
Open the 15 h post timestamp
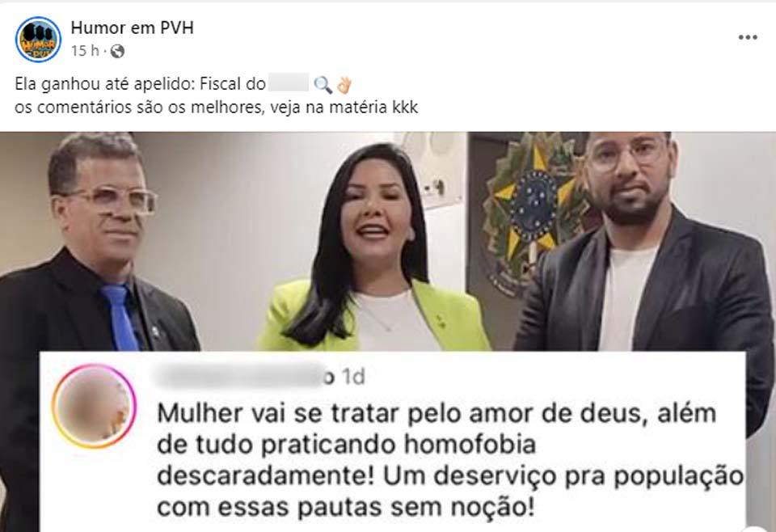click(x=85, y=50)
